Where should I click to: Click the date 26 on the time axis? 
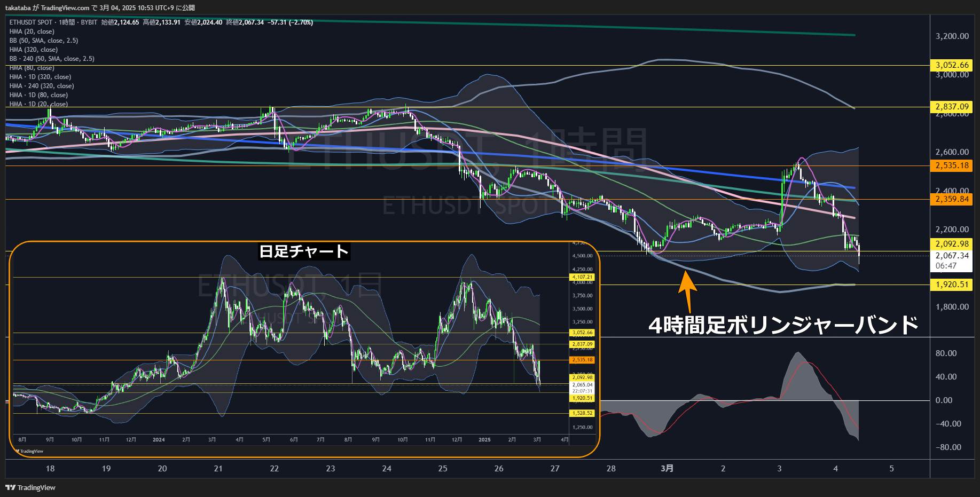click(499, 469)
